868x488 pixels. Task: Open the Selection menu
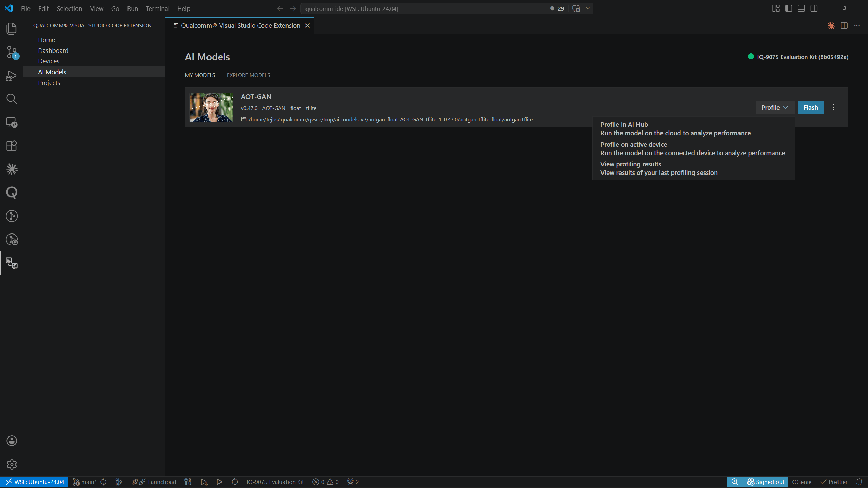pos(69,8)
